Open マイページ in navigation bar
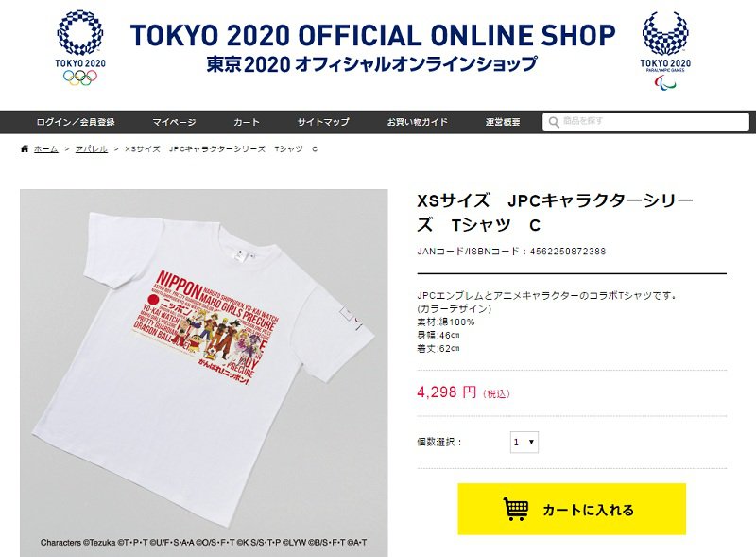The height and width of the screenshot is (557, 756). coord(174,122)
